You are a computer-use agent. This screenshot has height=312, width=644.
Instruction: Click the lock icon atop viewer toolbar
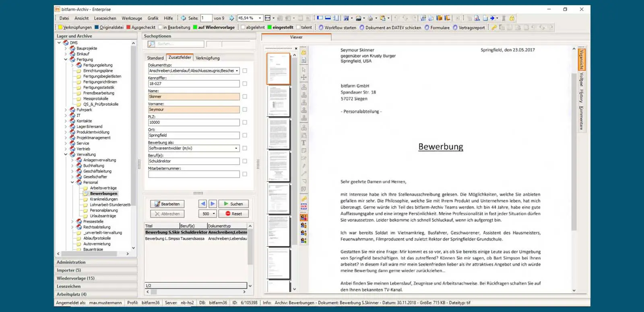click(x=304, y=53)
